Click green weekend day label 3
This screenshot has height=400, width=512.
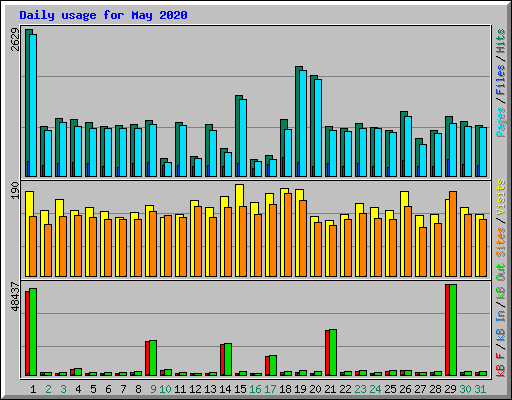click(x=63, y=389)
